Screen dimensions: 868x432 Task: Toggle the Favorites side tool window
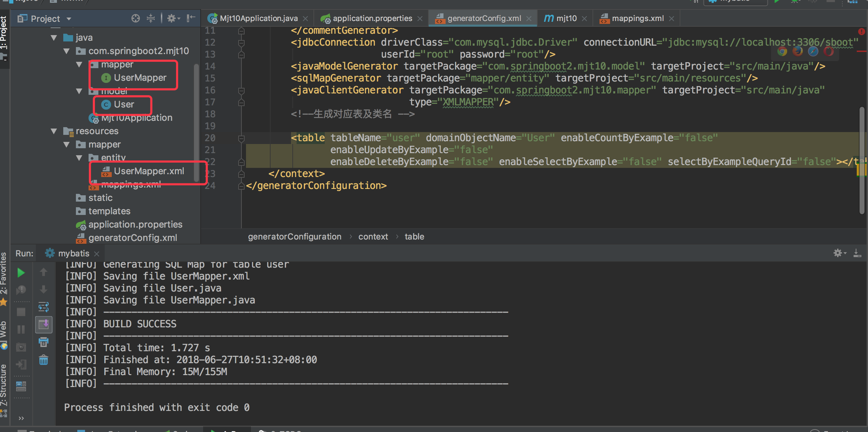pos(4,277)
